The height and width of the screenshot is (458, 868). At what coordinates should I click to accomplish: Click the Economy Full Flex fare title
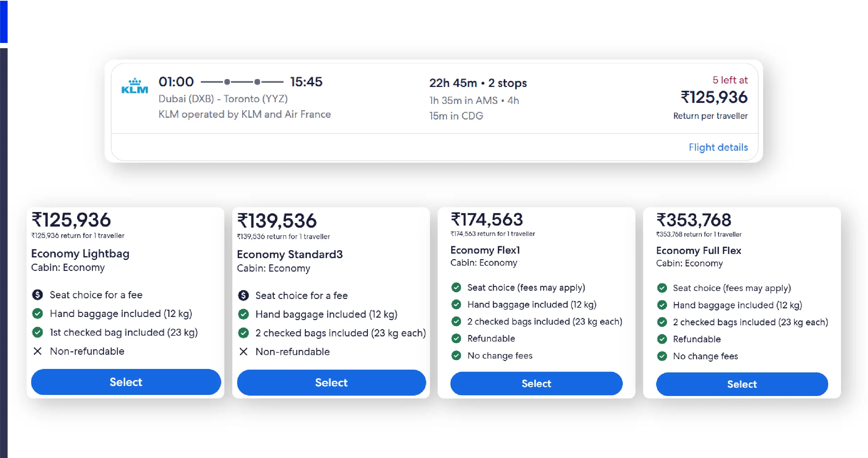pyautogui.click(x=698, y=250)
